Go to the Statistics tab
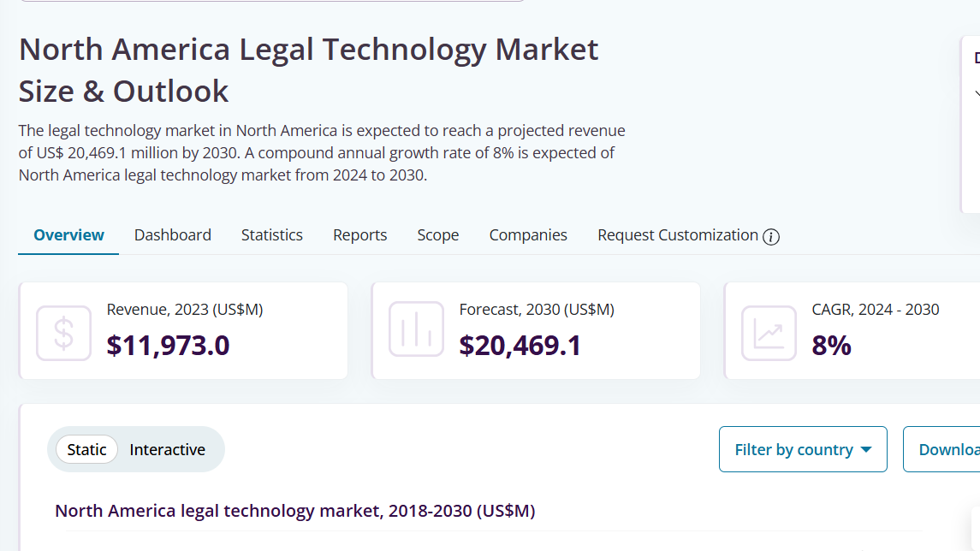The width and height of the screenshot is (980, 551). [x=271, y=235]
